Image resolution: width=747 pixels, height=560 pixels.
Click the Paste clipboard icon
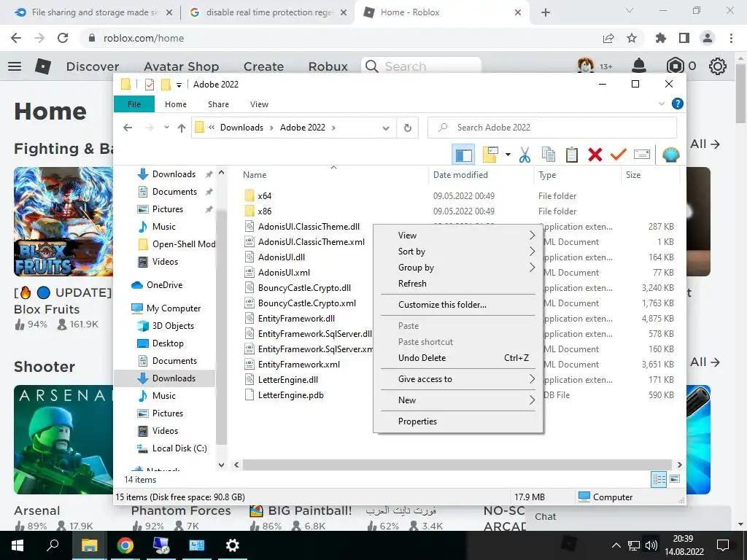tap(572, 155)
